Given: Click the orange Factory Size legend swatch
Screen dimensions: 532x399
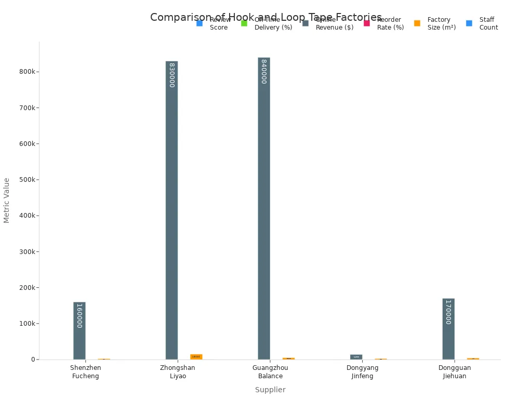Looking at the screenshot, I should pyautogui.click(x=417, y=23).
